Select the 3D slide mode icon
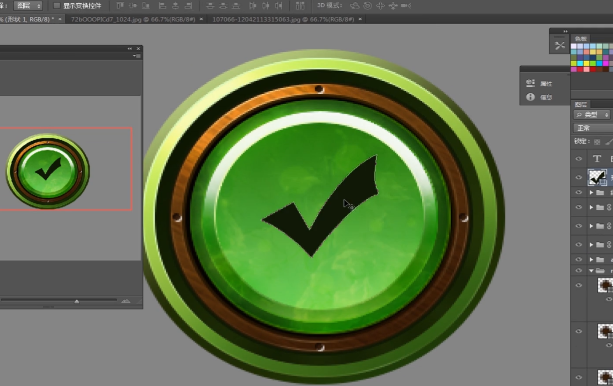This screenshot has width=613, height=386. coord(393,5)
